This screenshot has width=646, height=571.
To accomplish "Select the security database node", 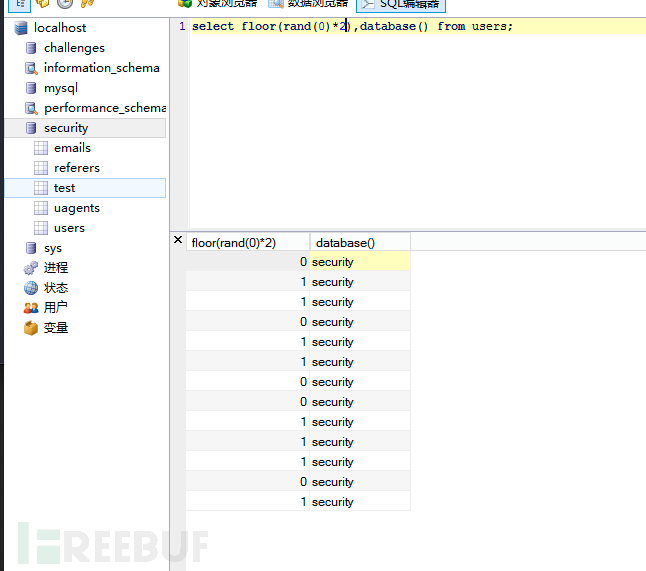I will tap(85, 128).
